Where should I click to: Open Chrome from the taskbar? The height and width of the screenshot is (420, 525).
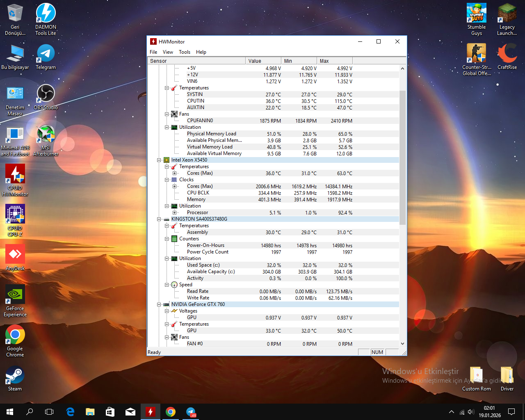(x=171, y=412)
